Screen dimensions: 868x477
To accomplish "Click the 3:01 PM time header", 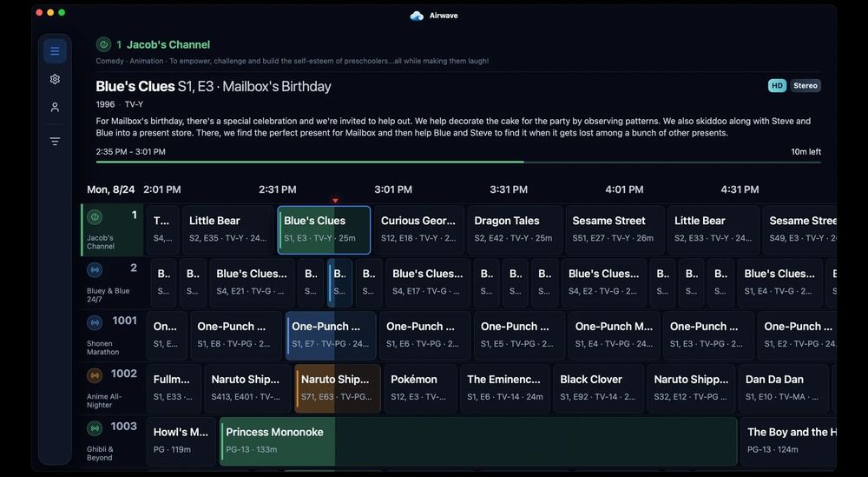I will point(393,189).
